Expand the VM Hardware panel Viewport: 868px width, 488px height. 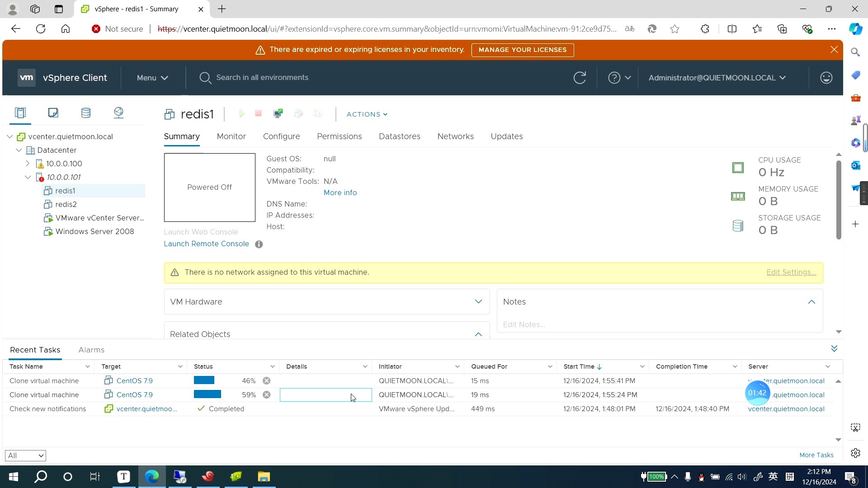coord(478,301)
